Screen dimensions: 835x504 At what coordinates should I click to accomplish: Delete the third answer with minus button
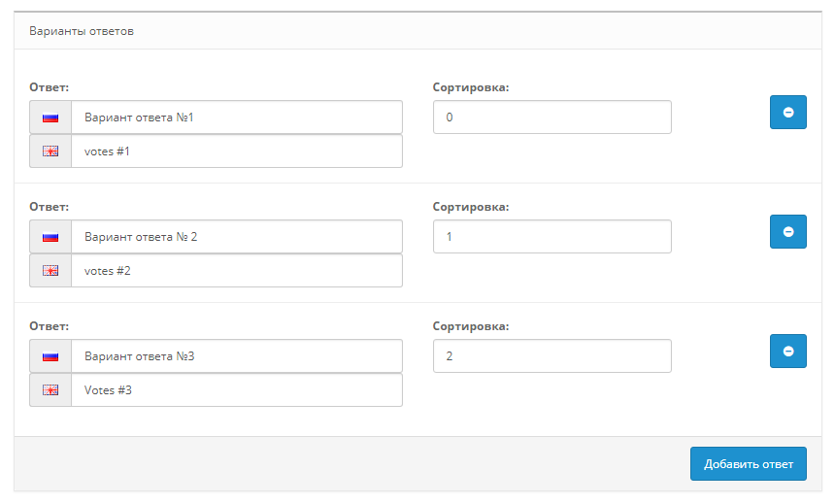787,352
